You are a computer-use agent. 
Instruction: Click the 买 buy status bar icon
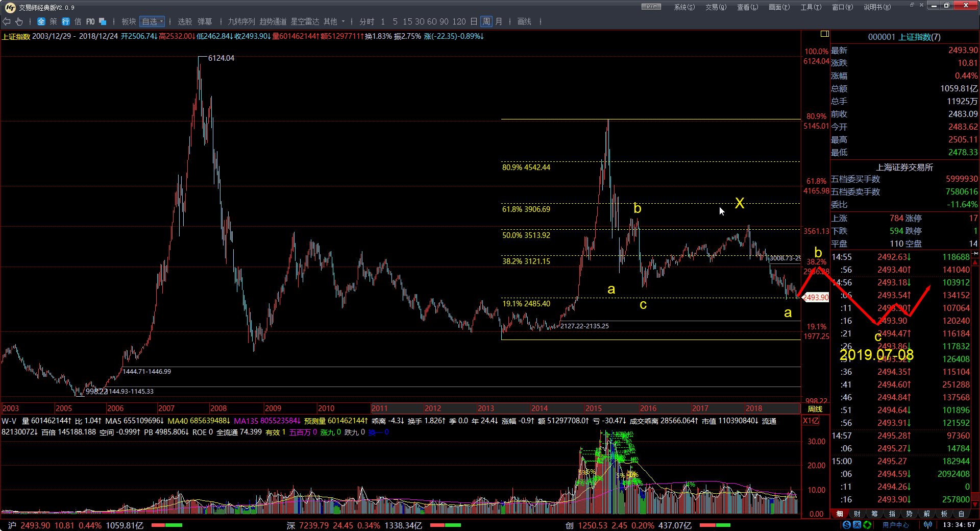tap(857, 525)
